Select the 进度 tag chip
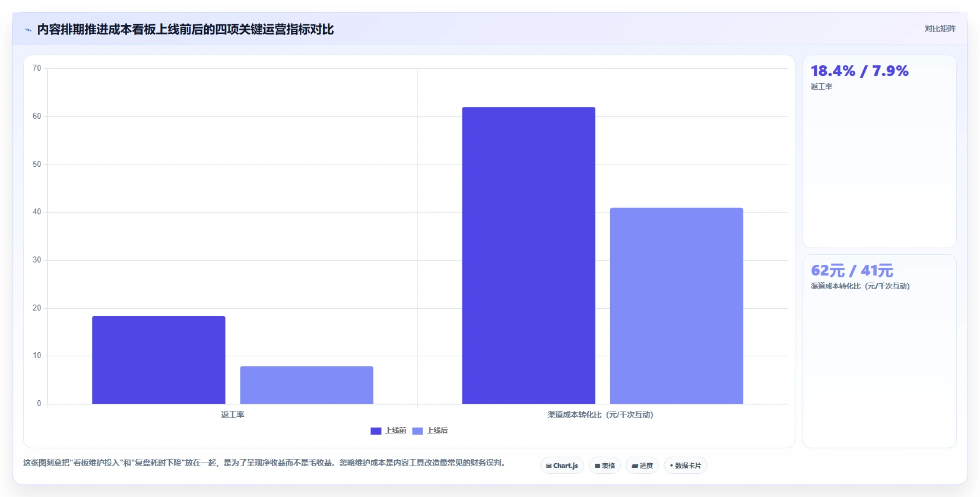 click(x=642, y=466)
